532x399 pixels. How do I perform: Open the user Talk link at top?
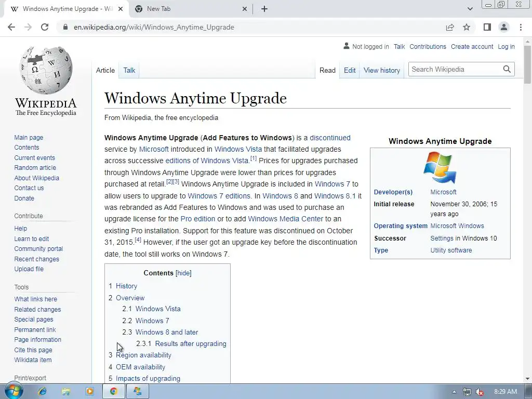pos(399,47)
